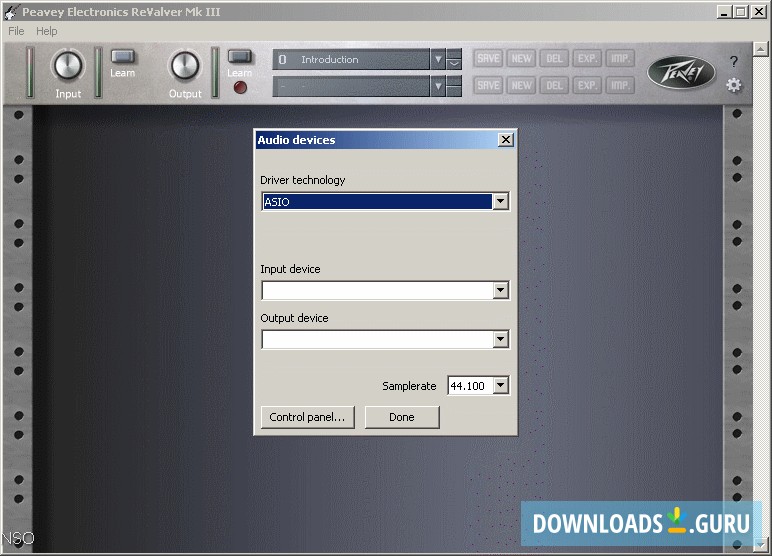This screenshot has width=772, height=556.
Task: Click the Input level knob
Action: (x=68, y=66)
